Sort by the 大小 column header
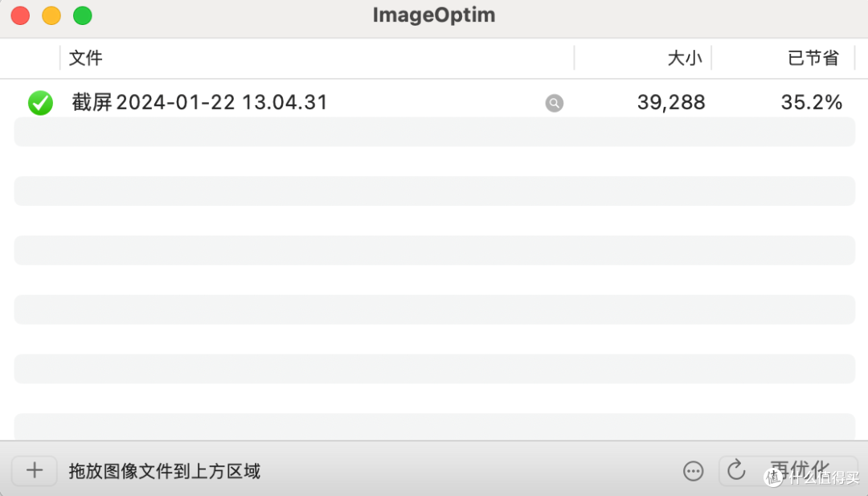Viewport: 868px width, 496px height. click(x=686, y=58)
